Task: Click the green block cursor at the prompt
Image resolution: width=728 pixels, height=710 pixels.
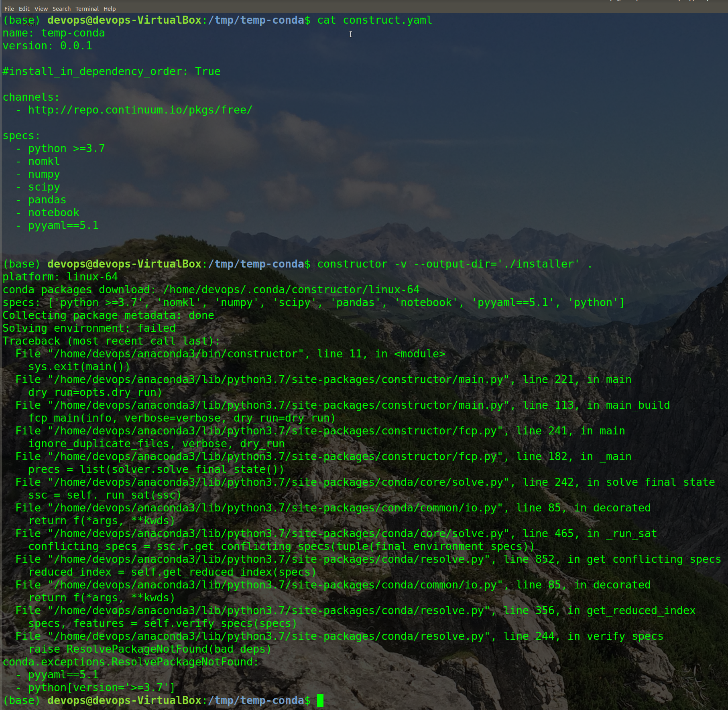Action: [x=321, y=700]
